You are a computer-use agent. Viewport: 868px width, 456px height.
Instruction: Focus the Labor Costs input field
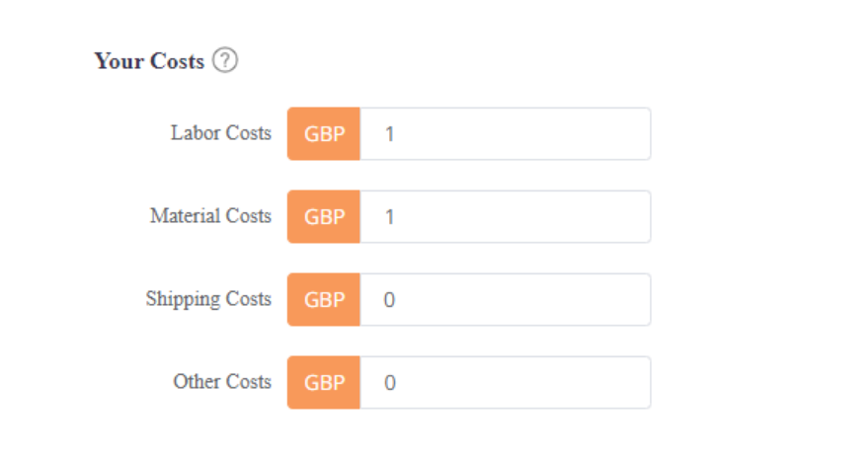pos(505,133)
